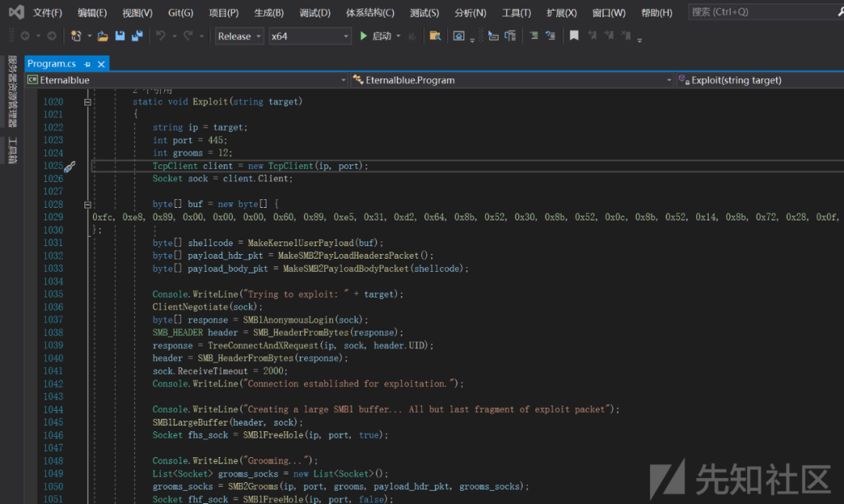Click "ClientNegotiate(sock);" on line 1036

click(207, 307)
